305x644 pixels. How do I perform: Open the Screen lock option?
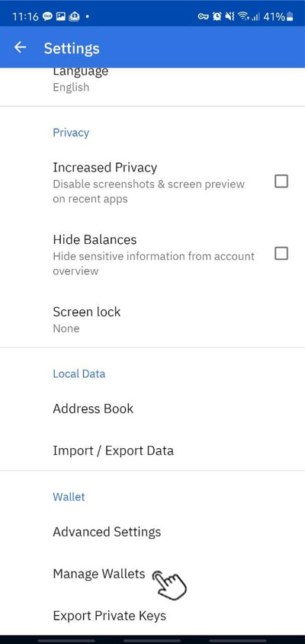click(x=152, y=319)
